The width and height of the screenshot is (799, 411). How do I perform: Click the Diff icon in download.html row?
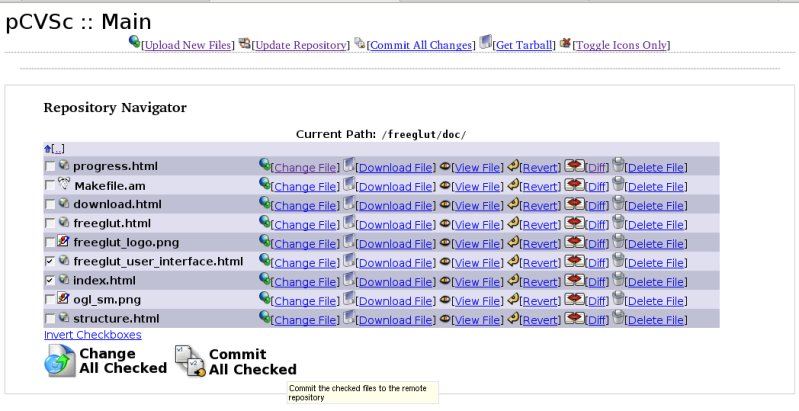tap(574, 204)
